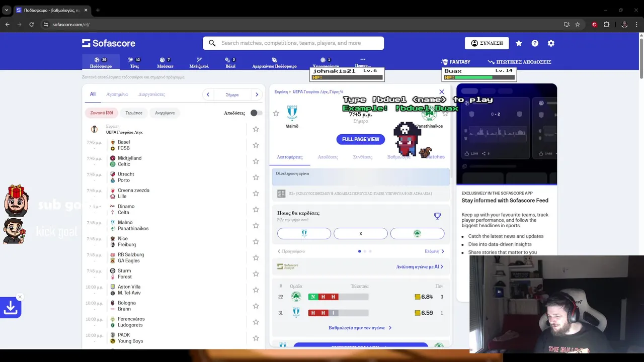
Task: Vote for Panathinaikos to win
Action: click(x=417, y=233)
